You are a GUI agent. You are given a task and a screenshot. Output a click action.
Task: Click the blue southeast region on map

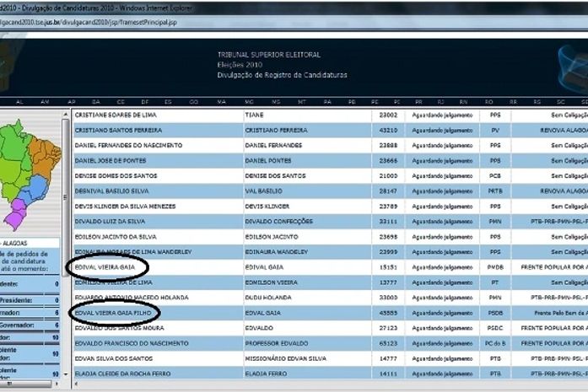click(x=37, y=194)
